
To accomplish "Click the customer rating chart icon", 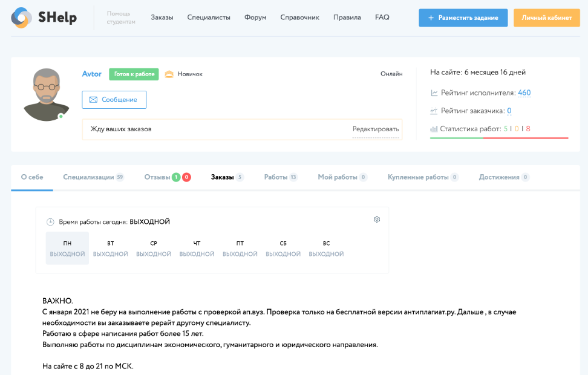I will point(436,111).
